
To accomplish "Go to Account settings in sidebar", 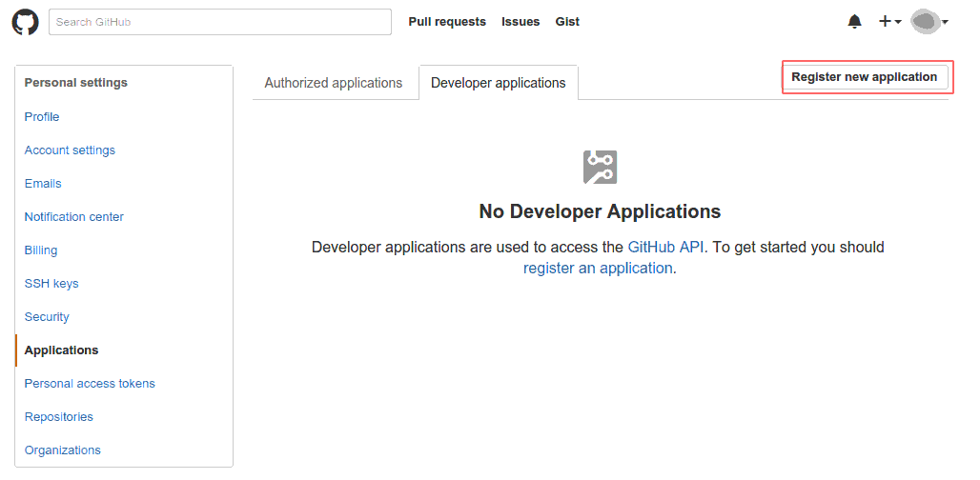I will tap(70, 150).
